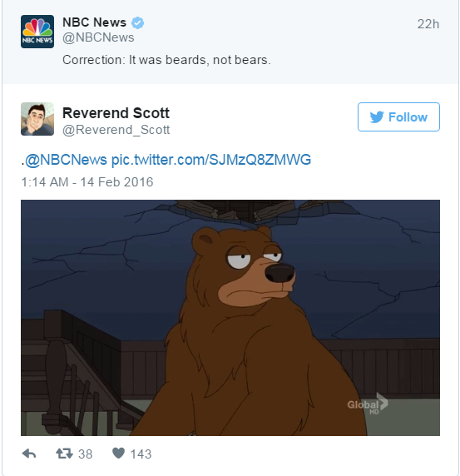Click the 38 retweets count

[x=86, y=454]
